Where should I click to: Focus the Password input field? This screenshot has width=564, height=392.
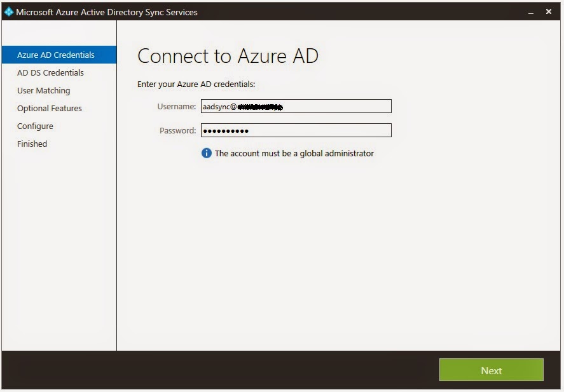point(296,130)
